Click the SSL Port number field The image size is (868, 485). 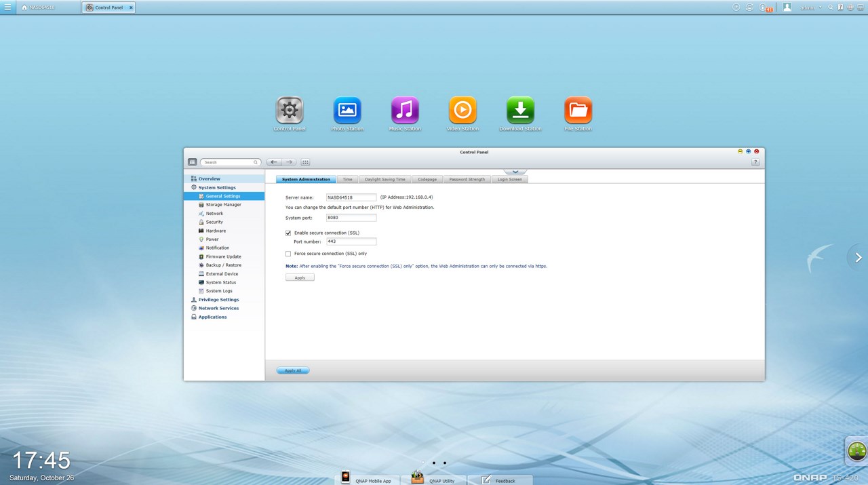[351, 241]
